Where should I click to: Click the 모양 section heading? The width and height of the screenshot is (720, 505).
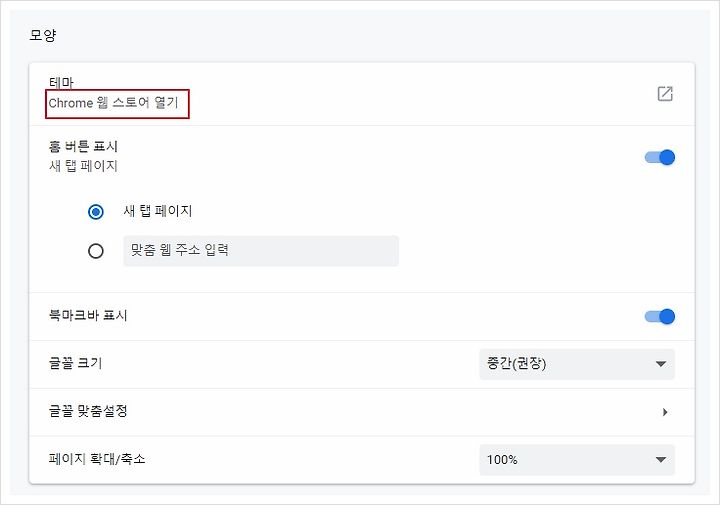point(43,35)
